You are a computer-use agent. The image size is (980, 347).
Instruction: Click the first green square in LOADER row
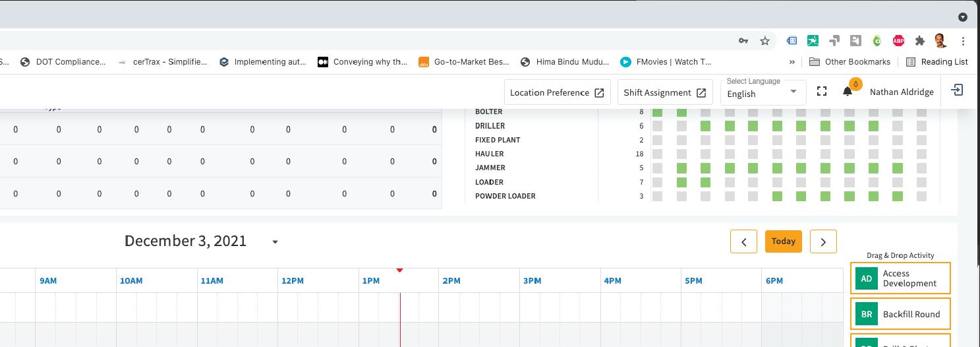point(681,182)
